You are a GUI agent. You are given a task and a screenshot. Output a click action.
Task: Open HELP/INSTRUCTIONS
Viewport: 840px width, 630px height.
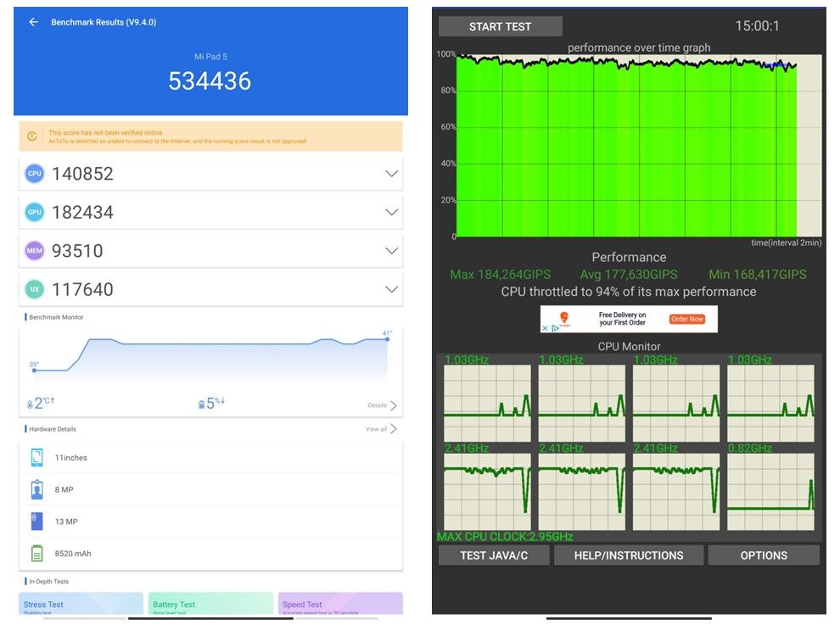coord(629,555)
